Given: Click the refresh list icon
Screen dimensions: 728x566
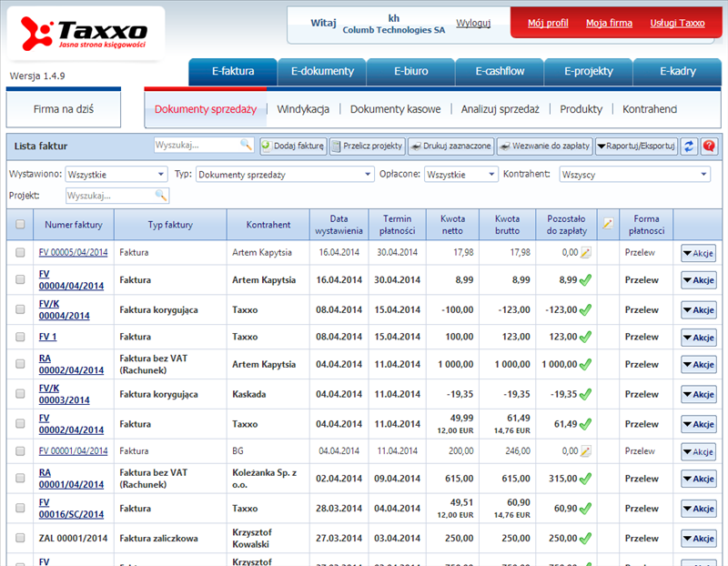Looking at the screenshot, I should click(689, 147).
